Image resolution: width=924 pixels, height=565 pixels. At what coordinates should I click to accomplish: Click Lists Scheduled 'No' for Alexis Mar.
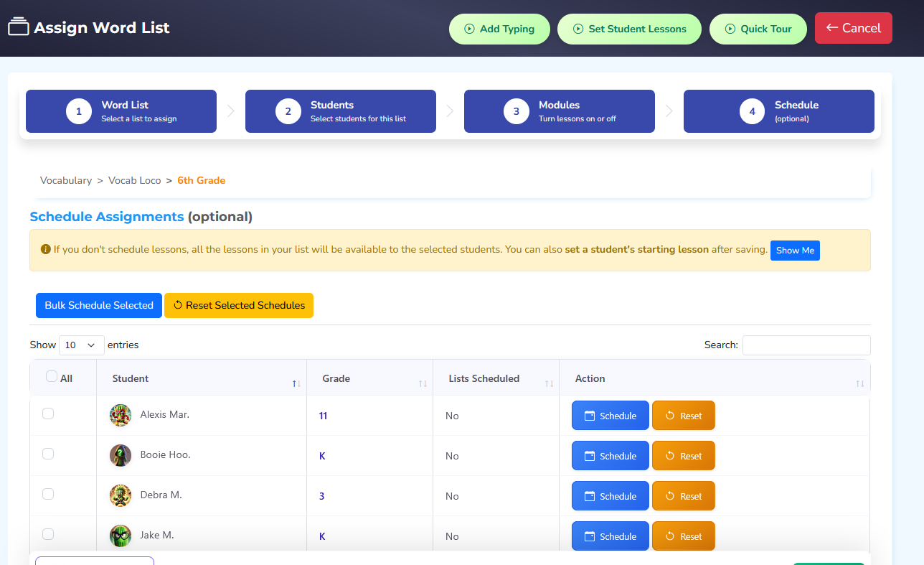point(452,416)
